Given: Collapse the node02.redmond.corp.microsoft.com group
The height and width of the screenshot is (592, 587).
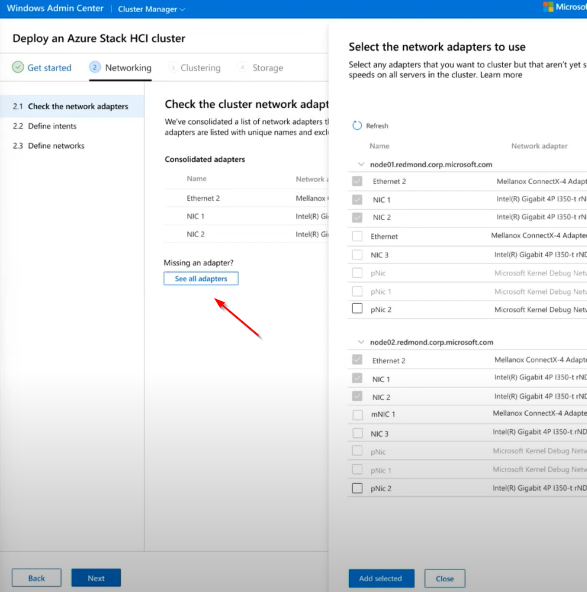Looking at the screenshot, I should click(x=361, y=342).
